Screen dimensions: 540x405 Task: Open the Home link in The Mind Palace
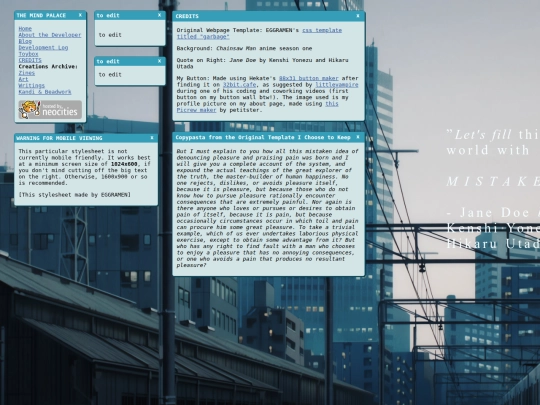25,29
